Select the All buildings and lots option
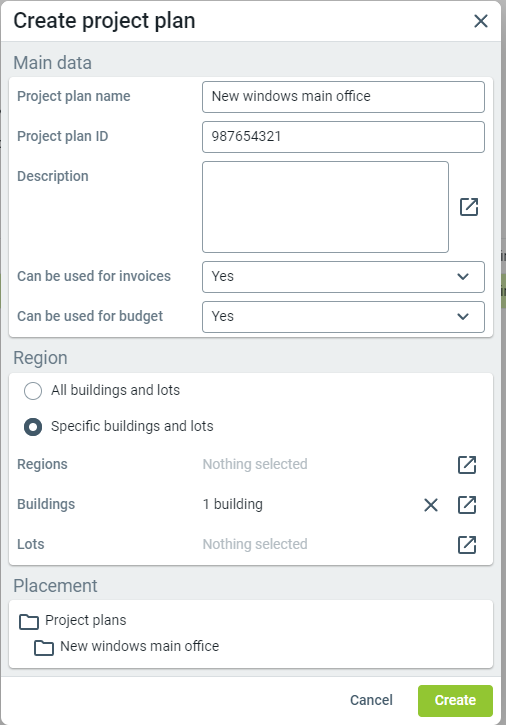The image size is (506, 725). point(33,391)
